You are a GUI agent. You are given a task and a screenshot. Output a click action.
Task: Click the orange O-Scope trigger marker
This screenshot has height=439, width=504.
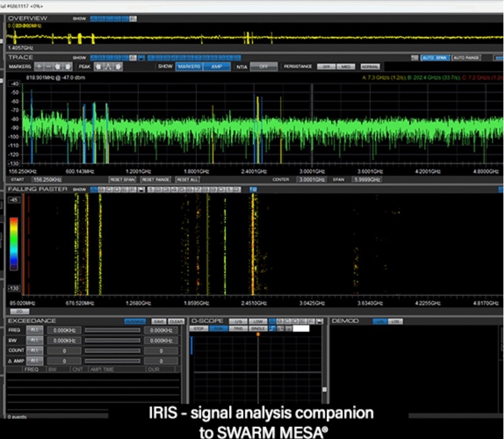tap(257, 333)
